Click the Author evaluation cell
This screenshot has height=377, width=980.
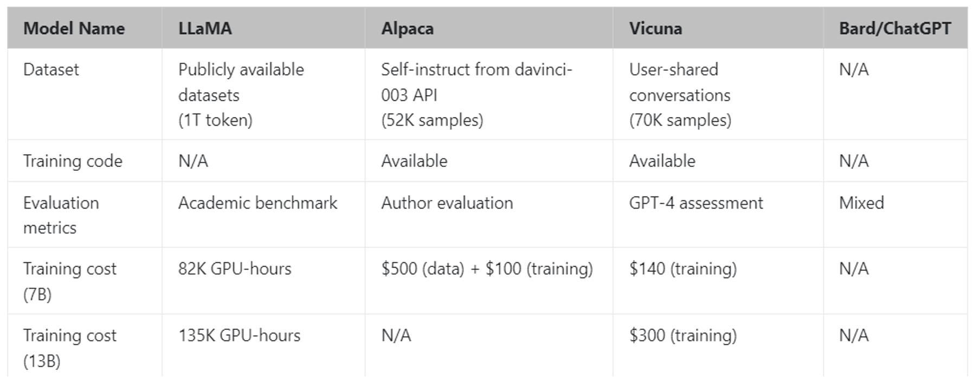tap(447, 203)
